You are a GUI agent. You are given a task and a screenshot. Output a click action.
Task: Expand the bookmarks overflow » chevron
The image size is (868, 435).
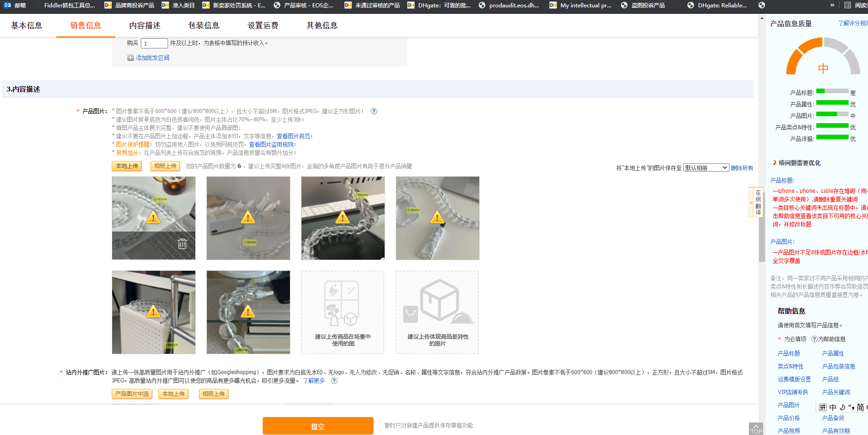(832, 6)
